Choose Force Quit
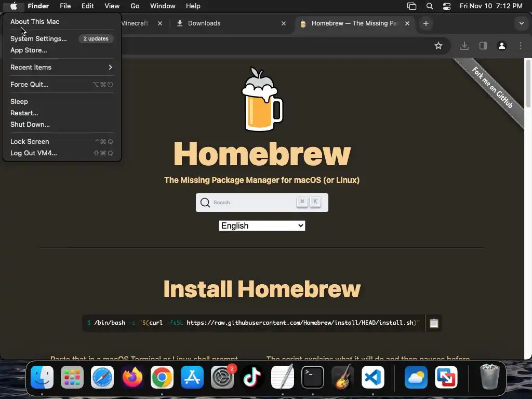This screenshot has width=532, height=399. (x=62, y=85)
